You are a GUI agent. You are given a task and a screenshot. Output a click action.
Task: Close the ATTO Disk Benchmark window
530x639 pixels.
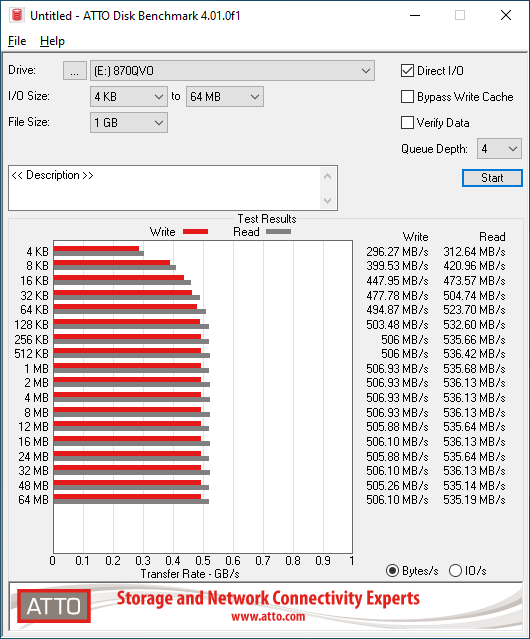pyautogui.click(x=506, y=15)
